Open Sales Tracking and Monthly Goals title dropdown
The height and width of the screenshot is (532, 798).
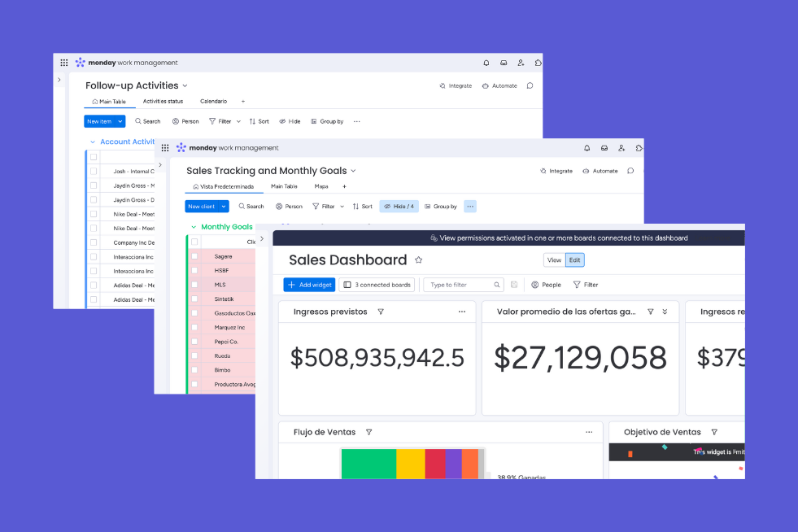pos(353,171)
